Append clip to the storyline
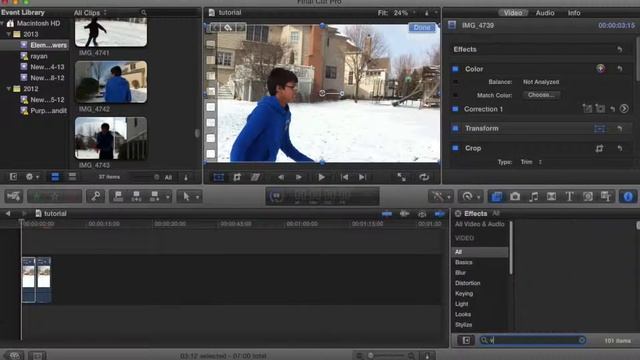 154,197
